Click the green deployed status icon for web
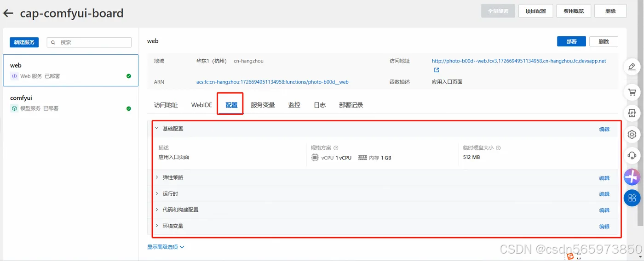 pos(129,76)
